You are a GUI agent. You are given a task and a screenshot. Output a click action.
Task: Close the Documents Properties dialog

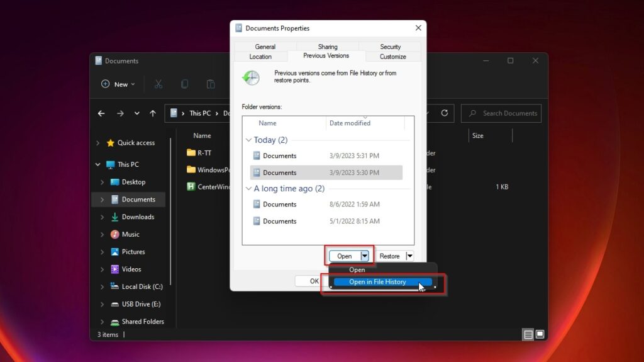[x=418, y=28]
